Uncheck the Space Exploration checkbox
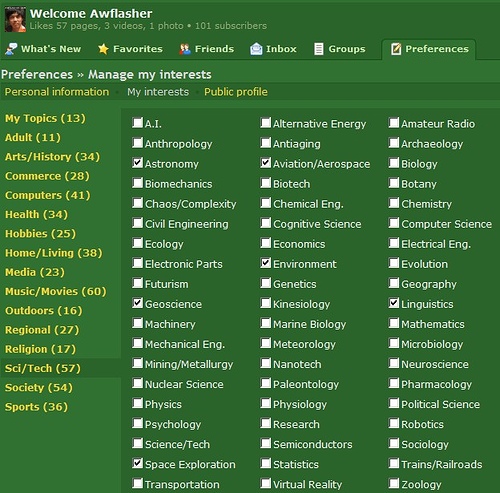The image size is (500, 493). point(137,463)
